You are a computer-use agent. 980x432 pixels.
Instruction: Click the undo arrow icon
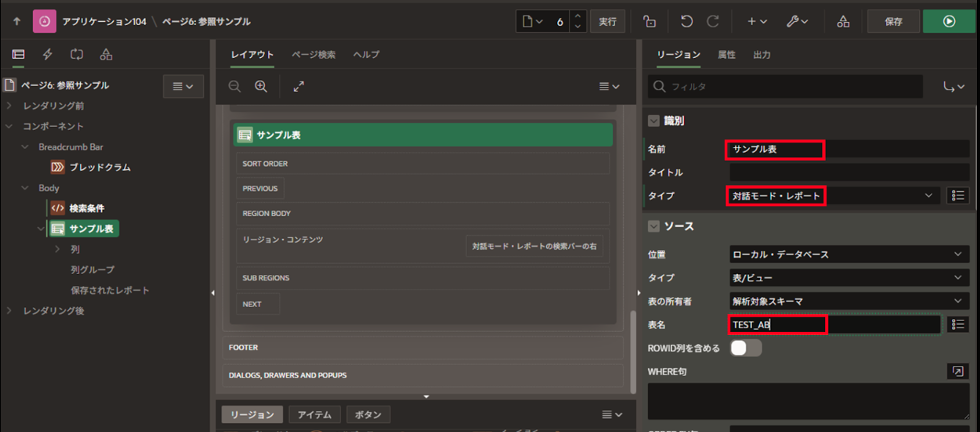(x=686, y=21)
